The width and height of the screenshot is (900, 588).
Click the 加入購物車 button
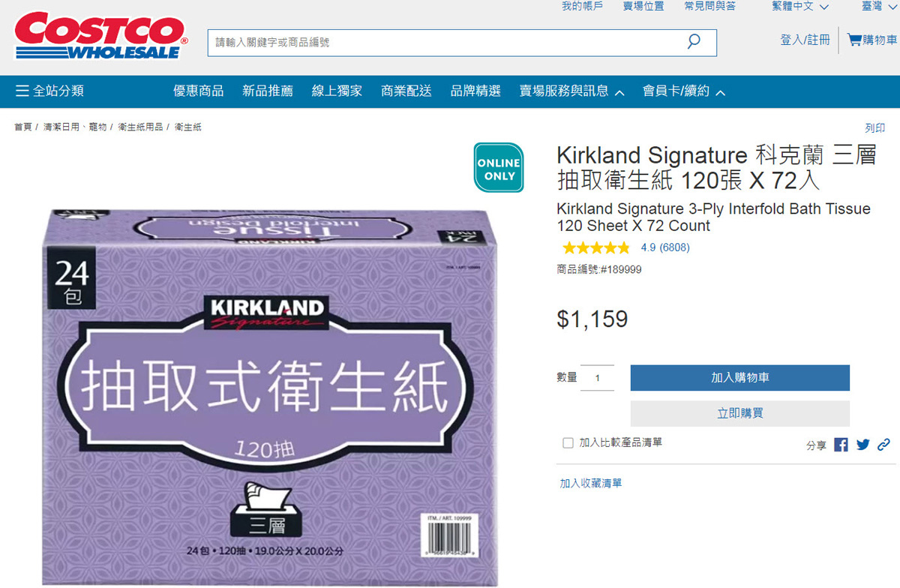pyautogui.click(x=739, y=378)
